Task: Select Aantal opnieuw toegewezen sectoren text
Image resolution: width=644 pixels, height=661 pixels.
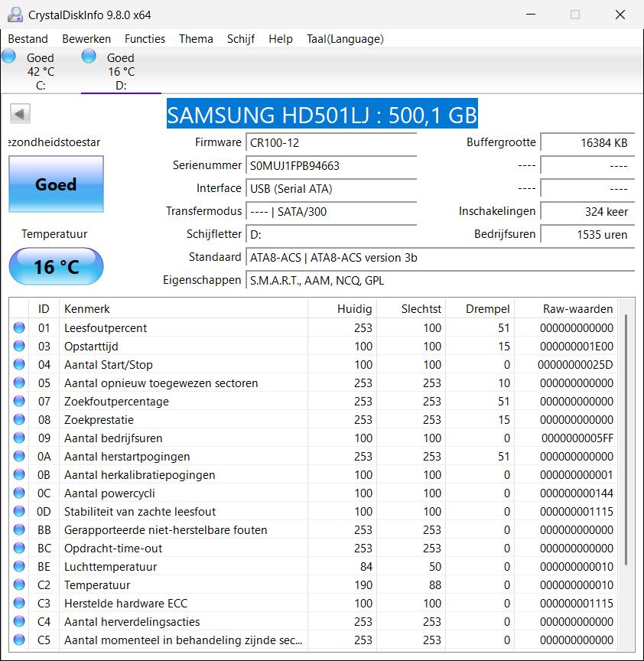Action: [x=161, y=383]
